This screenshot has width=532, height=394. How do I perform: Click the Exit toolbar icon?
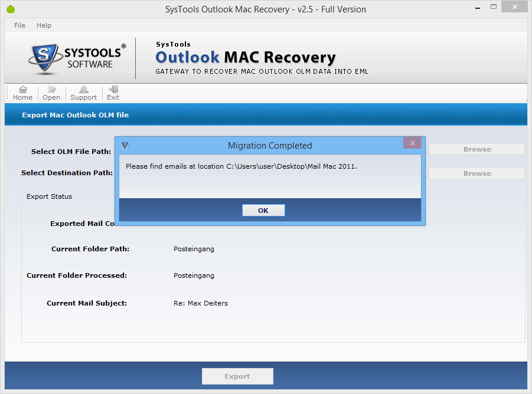(x=113, y=93)
